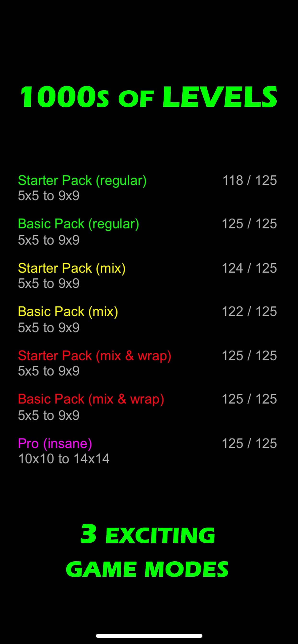
Task: Tap the 118 / 125 progress count
Action: pyautogui.click(x=250, y=180)
